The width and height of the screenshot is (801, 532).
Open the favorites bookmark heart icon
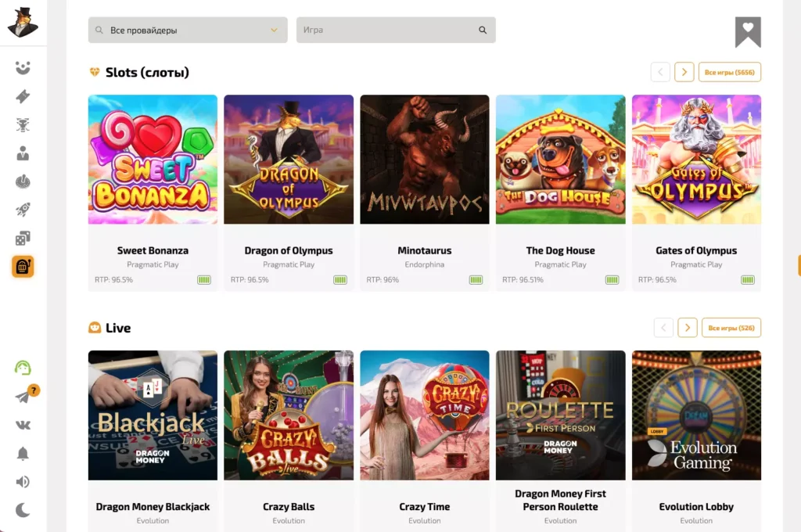[748, 31]
